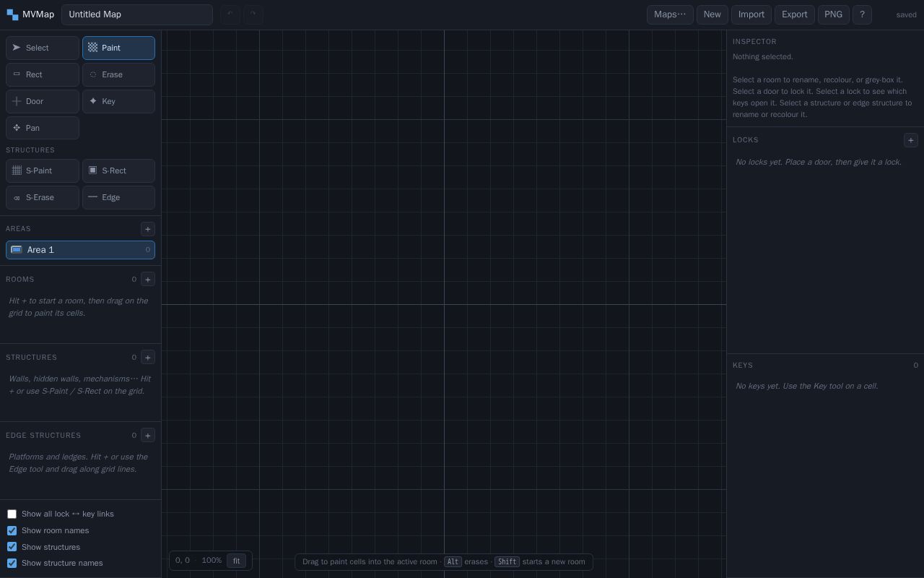The width and height of the screenshot is (924, 578).
Task: Open help with the question mark button
Action: click(862, 14)
